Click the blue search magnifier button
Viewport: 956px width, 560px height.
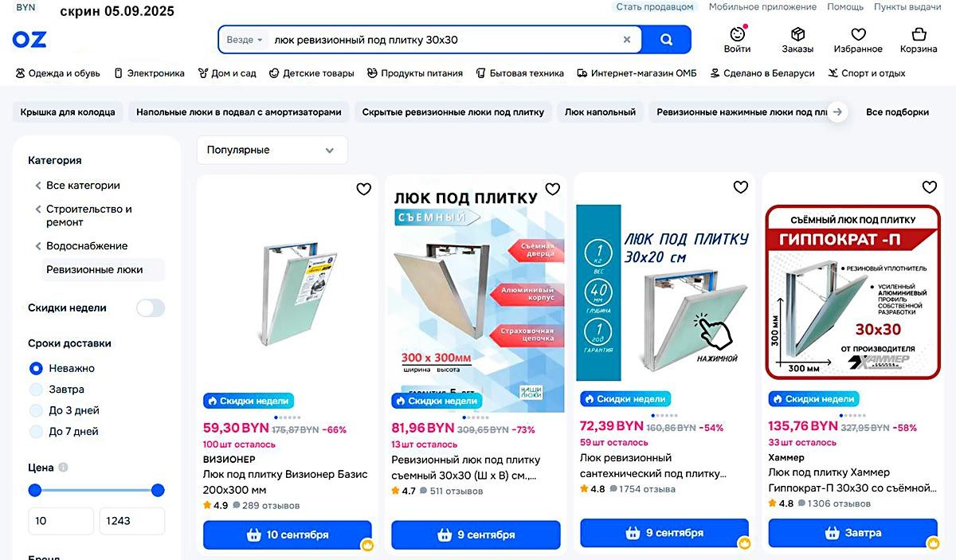click(666, 40)
